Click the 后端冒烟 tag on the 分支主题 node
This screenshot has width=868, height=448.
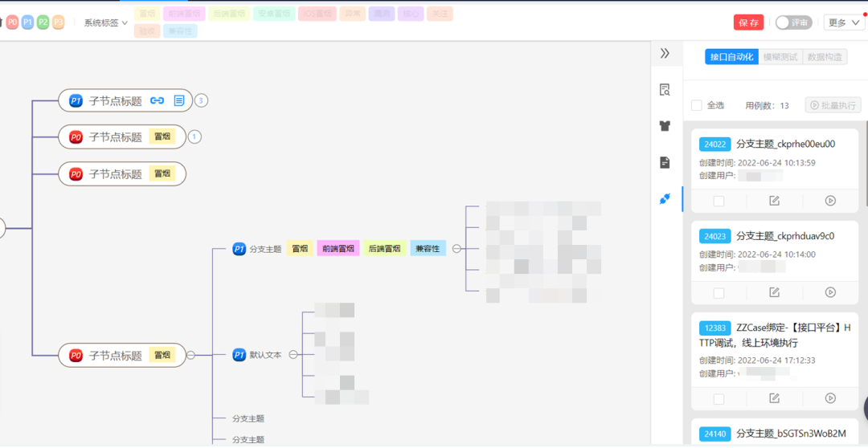pyautogui.click(x=385, y=249)
